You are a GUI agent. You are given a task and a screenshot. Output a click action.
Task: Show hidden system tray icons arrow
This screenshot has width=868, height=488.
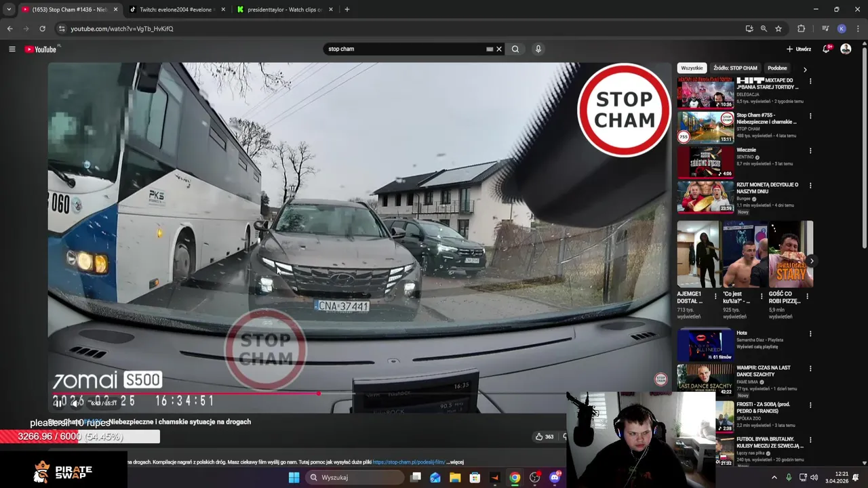tap(774, 477)
